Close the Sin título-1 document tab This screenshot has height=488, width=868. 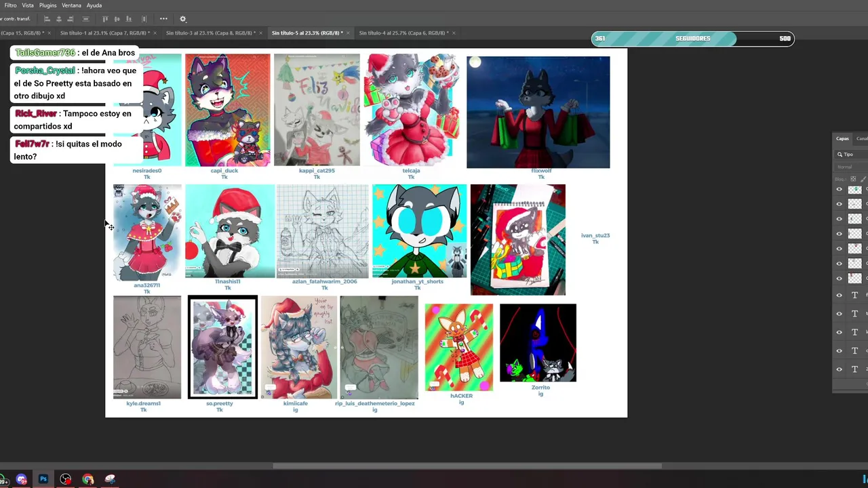pyautogui.click(x=155, y=33)
